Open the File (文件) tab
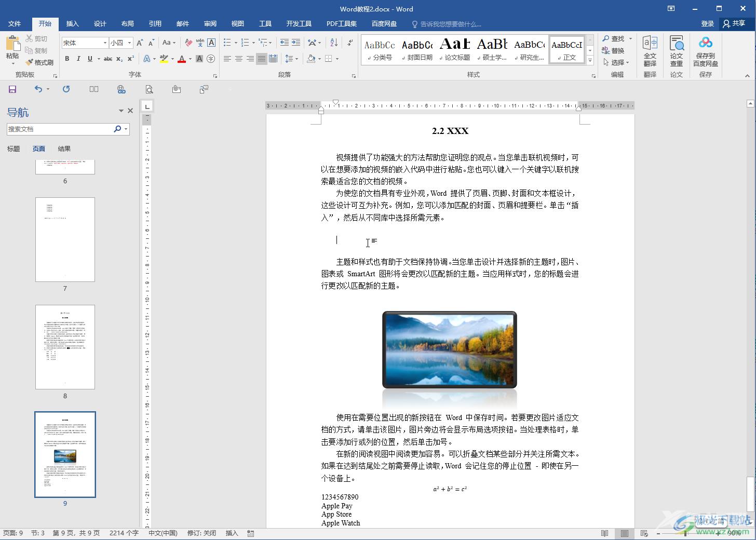The width and height of the screenshot is (756, 540). pyautogui.click(x=15, y=24)
